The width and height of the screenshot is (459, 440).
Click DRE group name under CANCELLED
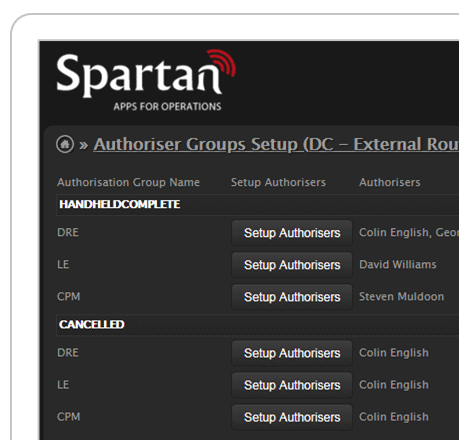tap(68, 353)
